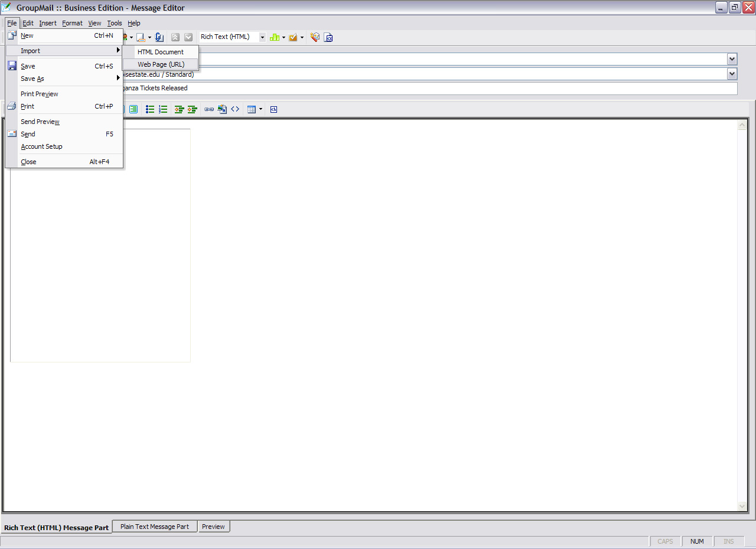Choose Save from the File menu
Image resolution: width=756 pixels, height=549 pixels.
(x=64, y=66)
